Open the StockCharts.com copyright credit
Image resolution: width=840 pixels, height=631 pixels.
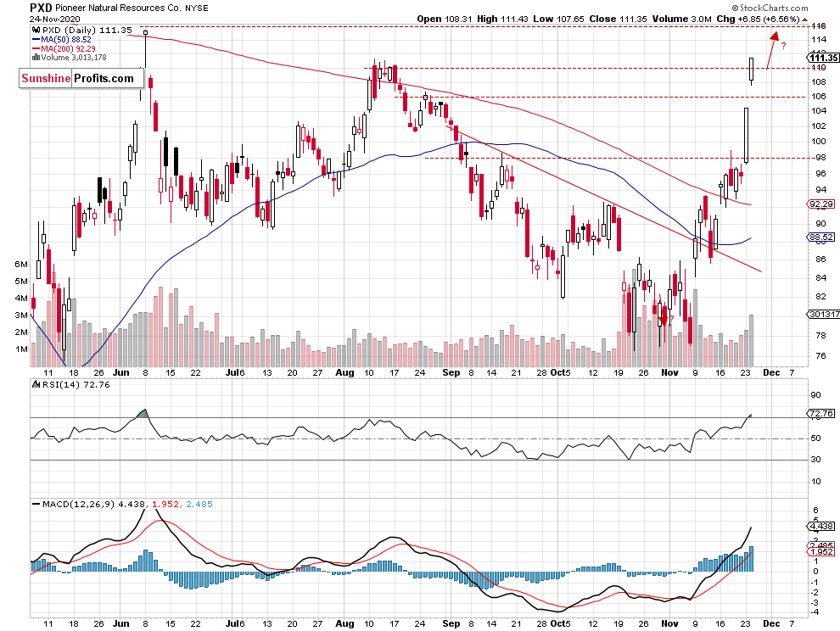click(770, 8)
